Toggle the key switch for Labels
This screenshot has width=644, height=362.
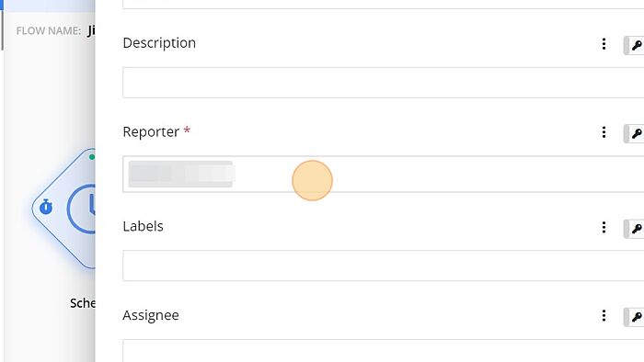tap(634, 229)
